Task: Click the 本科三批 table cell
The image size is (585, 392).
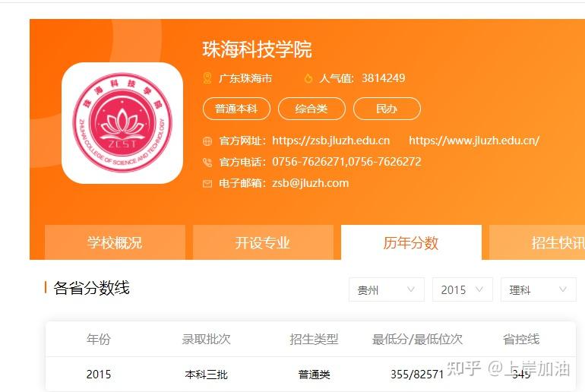Action: pyautogui.click(x=207, y=374)
